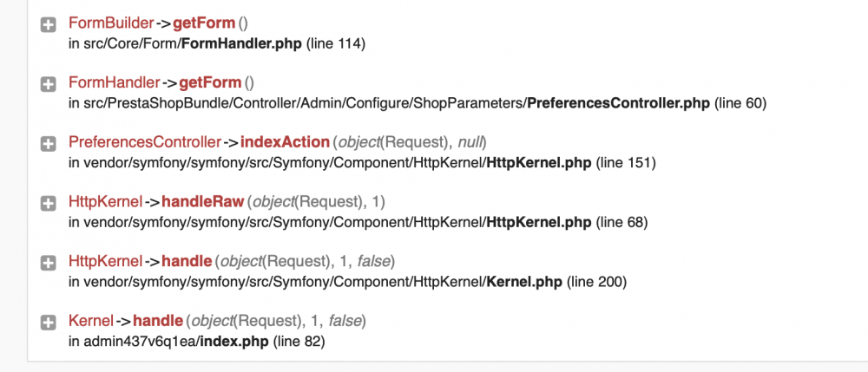Click the handleRaw method name
This screenshot has width=868, height=372.
coord(203,202)
